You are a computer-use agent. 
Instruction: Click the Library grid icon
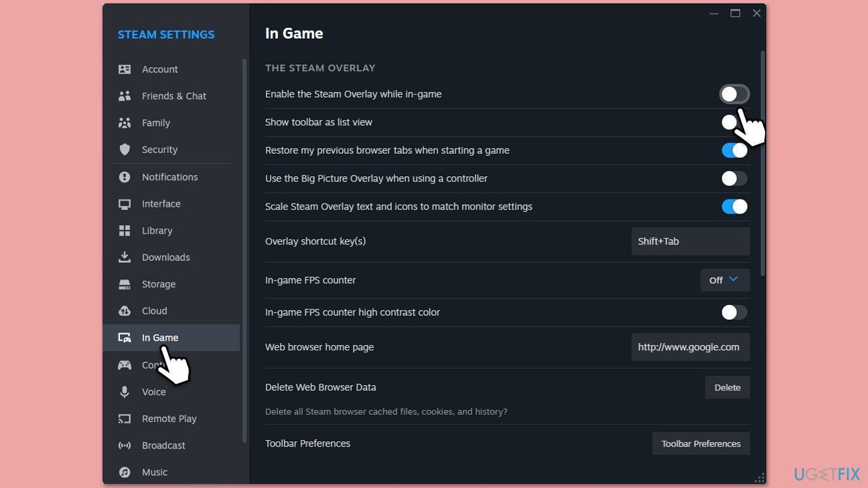(125, 230)
